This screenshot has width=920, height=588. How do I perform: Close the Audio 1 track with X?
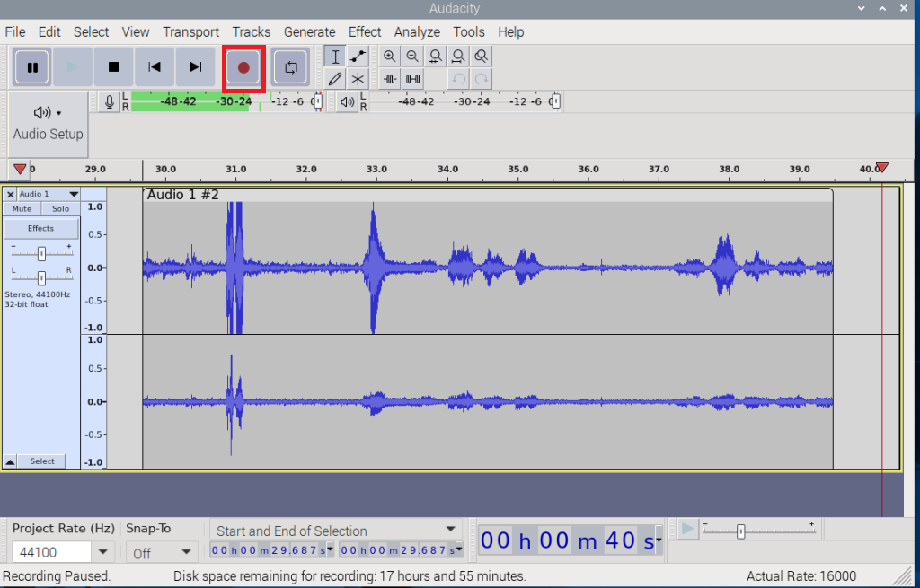(x=10, y=194)
